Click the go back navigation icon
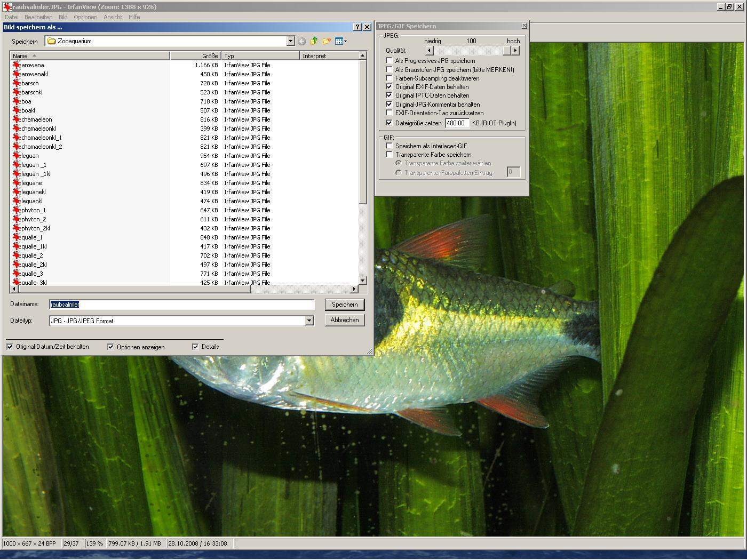 pyautogui.click(x=302, y=41)
